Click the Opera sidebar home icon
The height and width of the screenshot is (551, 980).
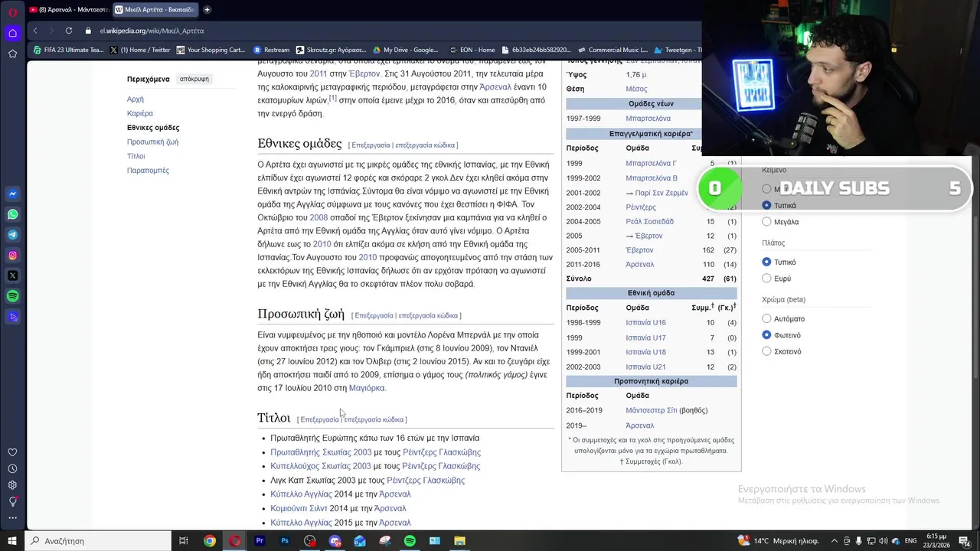12,33
